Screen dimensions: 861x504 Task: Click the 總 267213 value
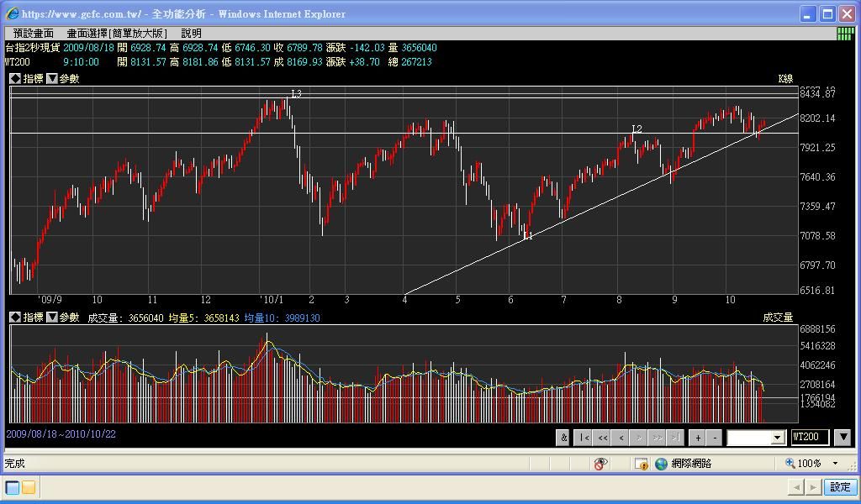click(409, 62)
